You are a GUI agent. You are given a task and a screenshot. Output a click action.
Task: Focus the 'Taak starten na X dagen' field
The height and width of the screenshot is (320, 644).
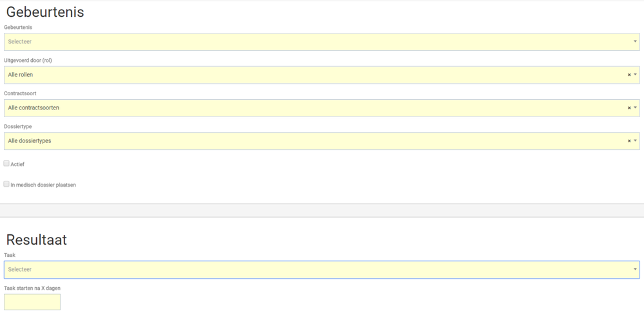pyautogui.click(x=32, y=302)
